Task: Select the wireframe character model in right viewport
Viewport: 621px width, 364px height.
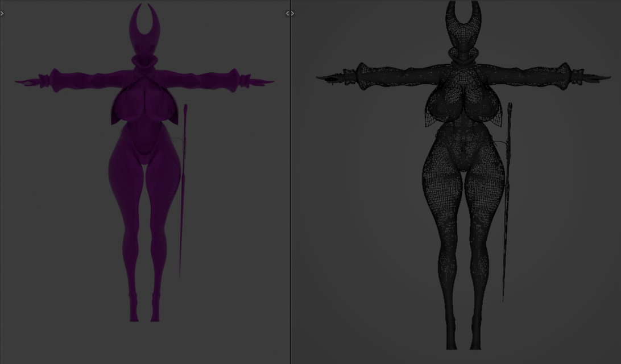Action: coord(463,174)
